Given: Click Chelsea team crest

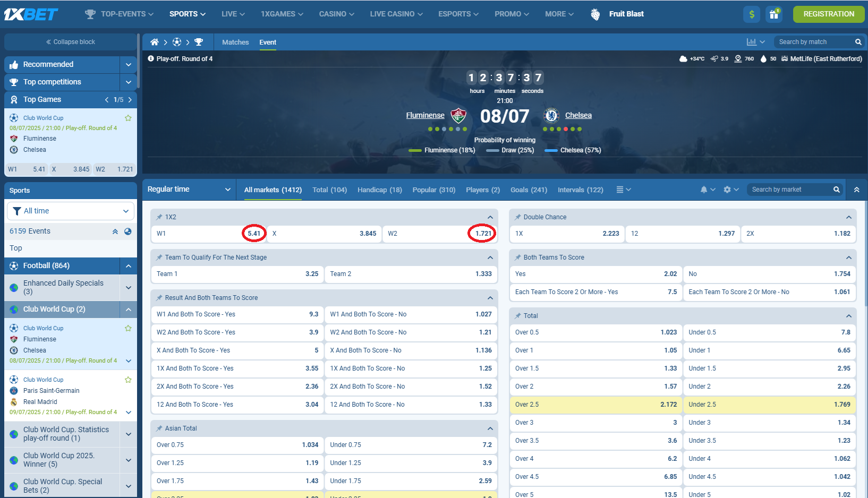Looking at the screenshot, I should [551, 115].
